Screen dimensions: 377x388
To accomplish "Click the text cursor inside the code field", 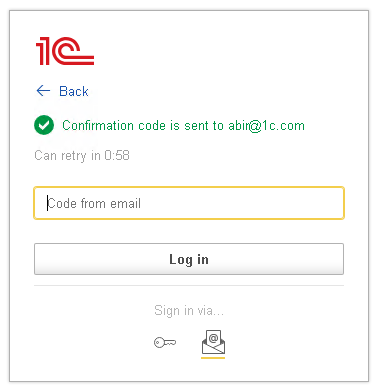I will 47,203.
